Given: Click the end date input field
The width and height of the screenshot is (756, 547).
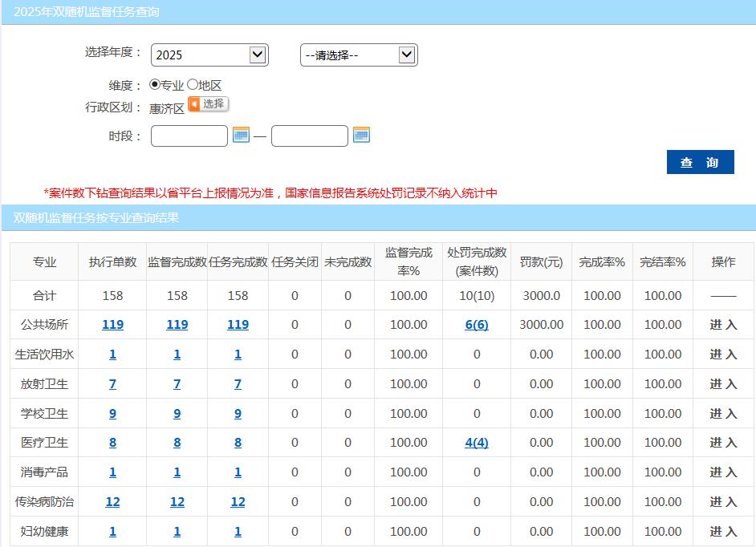Looking at the screenshot, I should point(310,136).
